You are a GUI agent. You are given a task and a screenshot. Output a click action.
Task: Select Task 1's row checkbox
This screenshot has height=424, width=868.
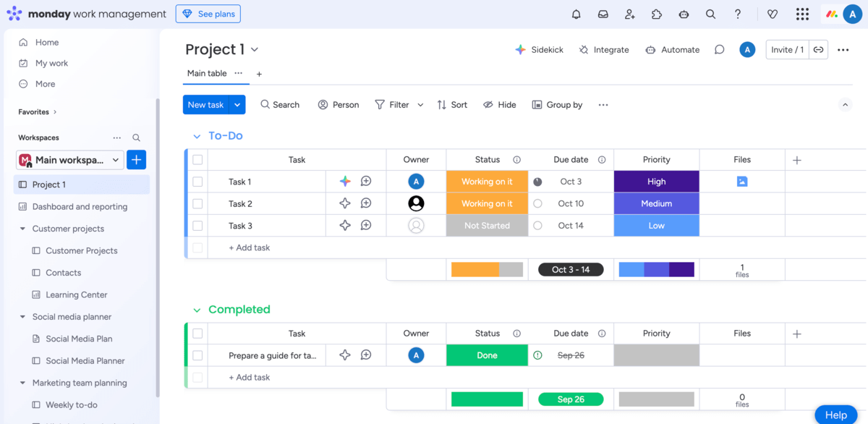197,182
